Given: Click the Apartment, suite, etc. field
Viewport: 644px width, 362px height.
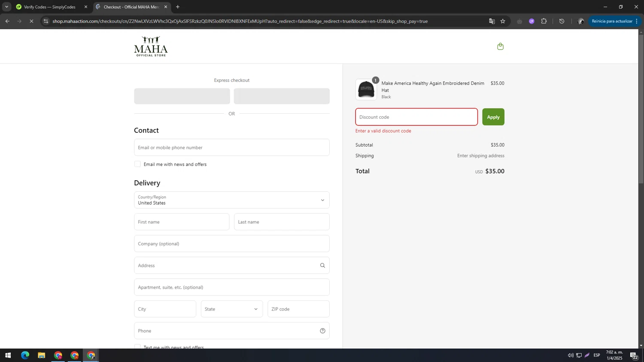Looking at the screenshot, I should click(232, 287).
